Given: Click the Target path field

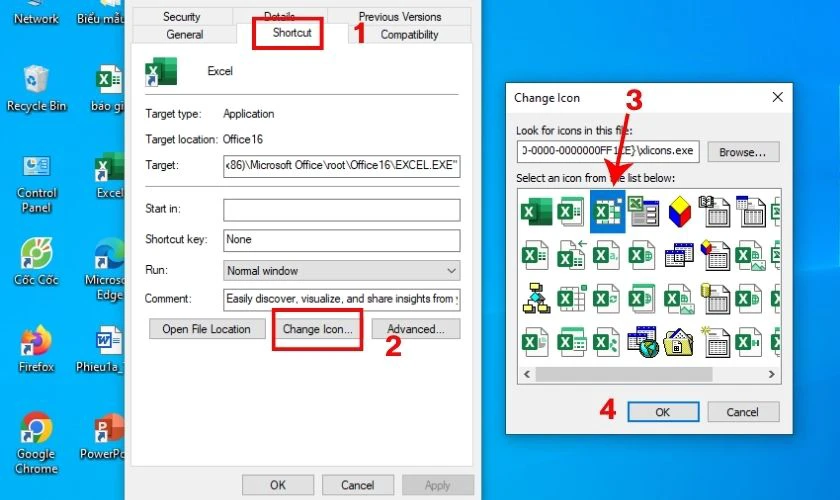Looking at the screenshot, I should pos(342,166).
